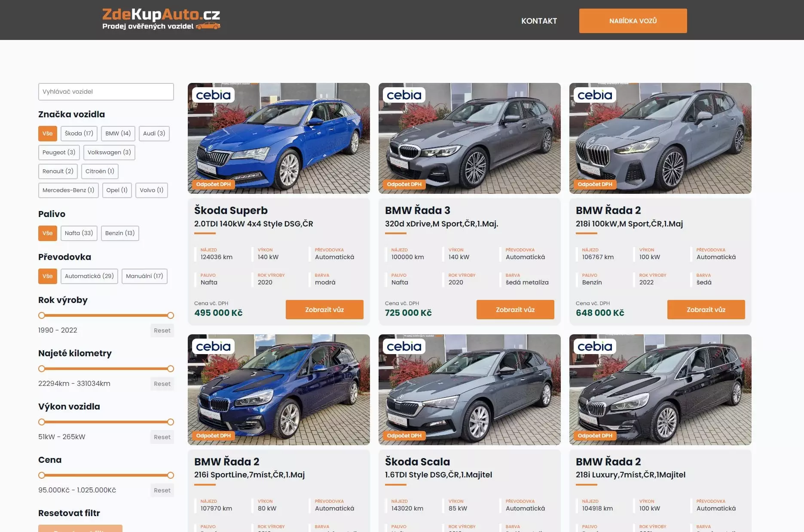Filter fuel by Benzín (13)
Image resolution: width=804 pixels, height=532 pixels.
120,233
